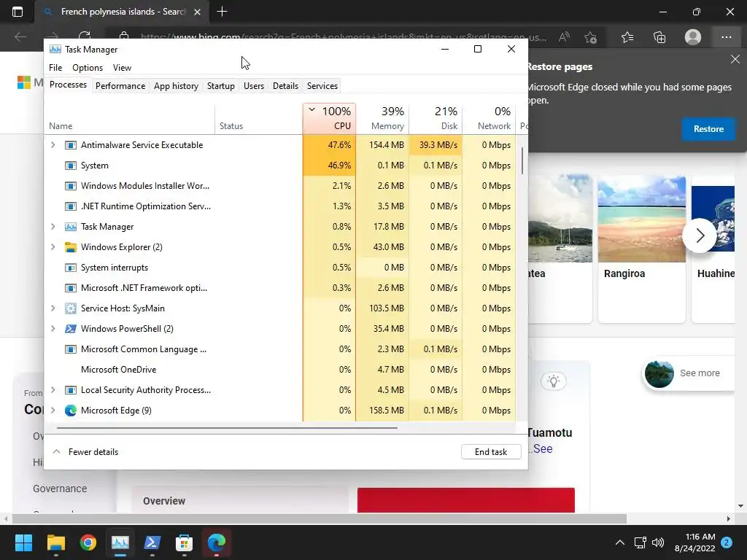Image resolution: width=747 pixels, height=560 pixels.
Task: Dismiss the Restore pages popup
Action: (x=735, y=60)
